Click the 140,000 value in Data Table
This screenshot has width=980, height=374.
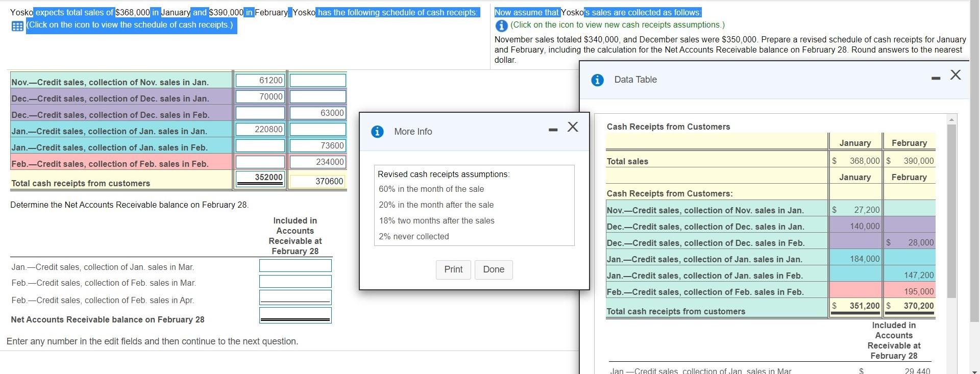[x=865, y=226]
